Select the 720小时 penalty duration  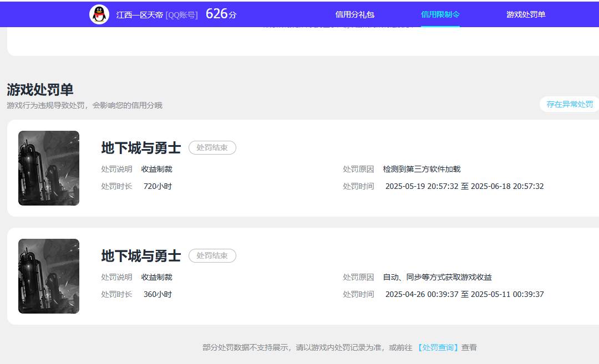pos(159,187)
